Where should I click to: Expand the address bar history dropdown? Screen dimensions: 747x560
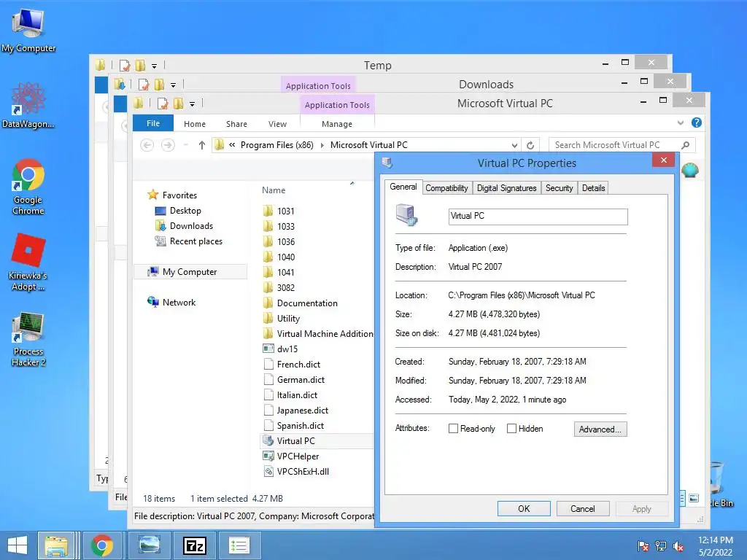pyautogui.click(x=514, y=145)
